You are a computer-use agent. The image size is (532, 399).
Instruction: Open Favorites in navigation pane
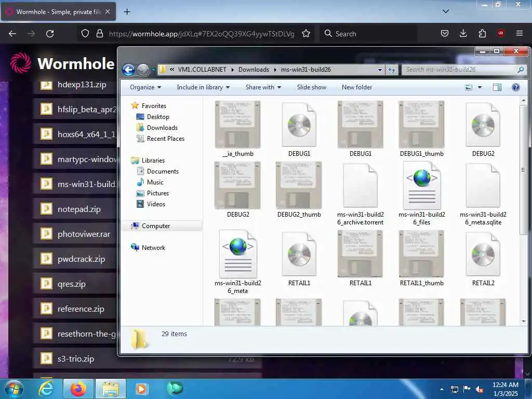[149, 106]
